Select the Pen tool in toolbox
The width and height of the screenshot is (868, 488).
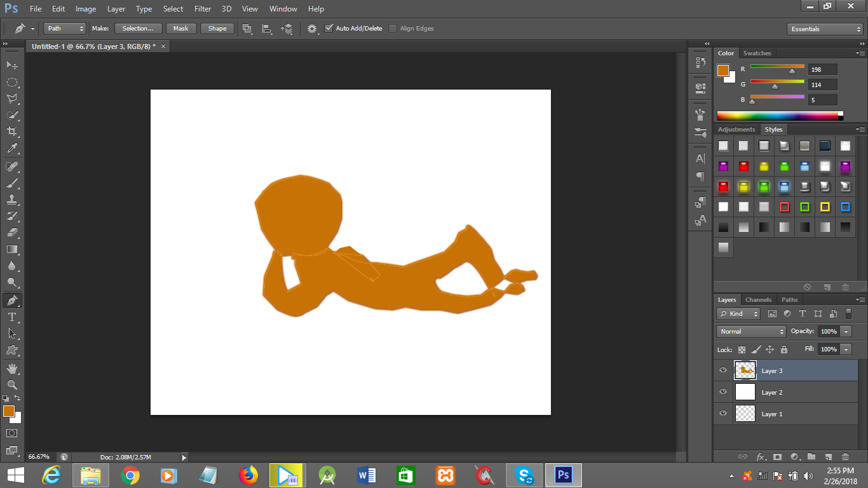tap(12, 300)
